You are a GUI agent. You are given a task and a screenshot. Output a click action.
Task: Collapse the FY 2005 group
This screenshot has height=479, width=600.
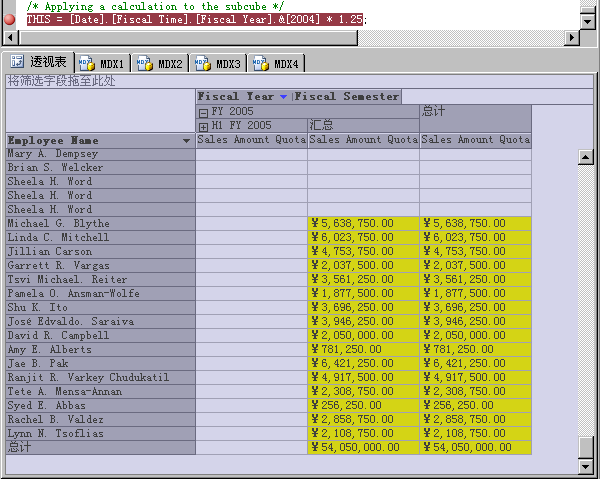point(203,111)
